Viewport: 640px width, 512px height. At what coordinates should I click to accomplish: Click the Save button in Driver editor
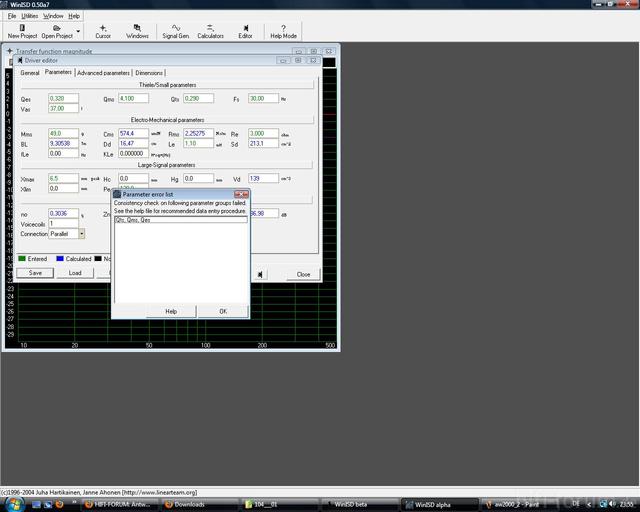35,273
